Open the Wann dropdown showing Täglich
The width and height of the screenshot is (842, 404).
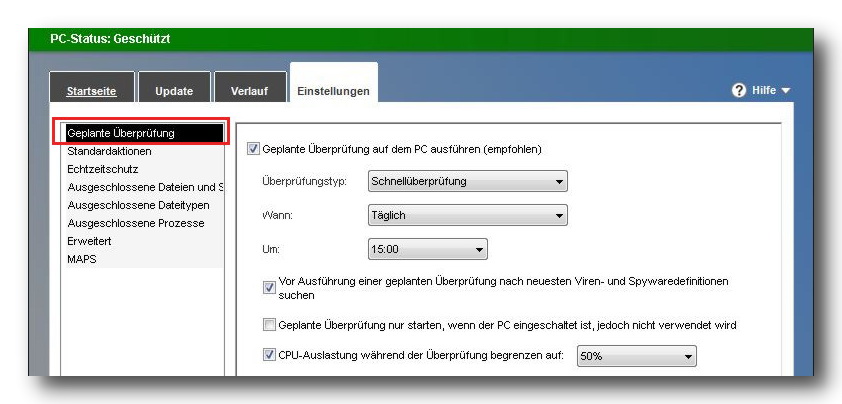point(467,215)
